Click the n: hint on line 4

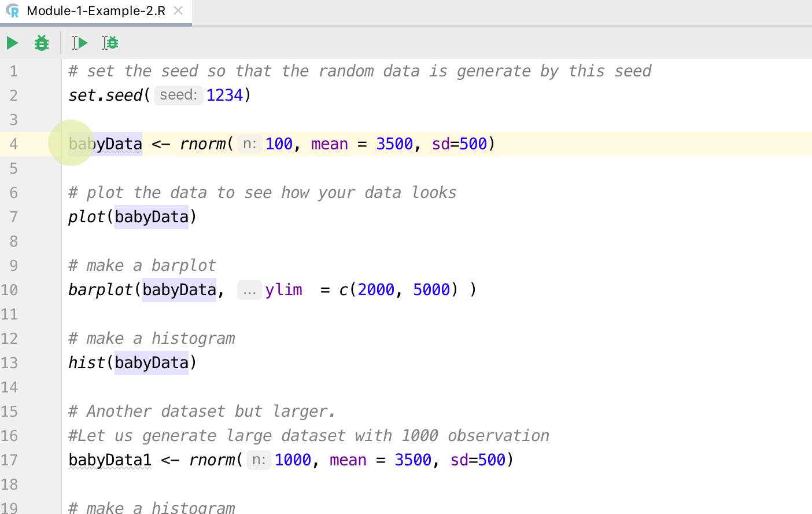(x=250, y=144)
